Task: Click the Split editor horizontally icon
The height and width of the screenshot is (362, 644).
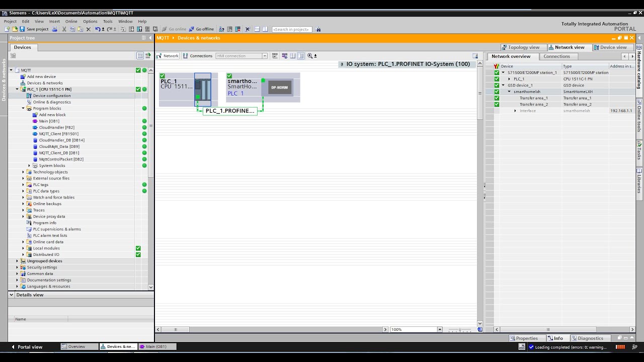Action: click(x=257, y=29)
